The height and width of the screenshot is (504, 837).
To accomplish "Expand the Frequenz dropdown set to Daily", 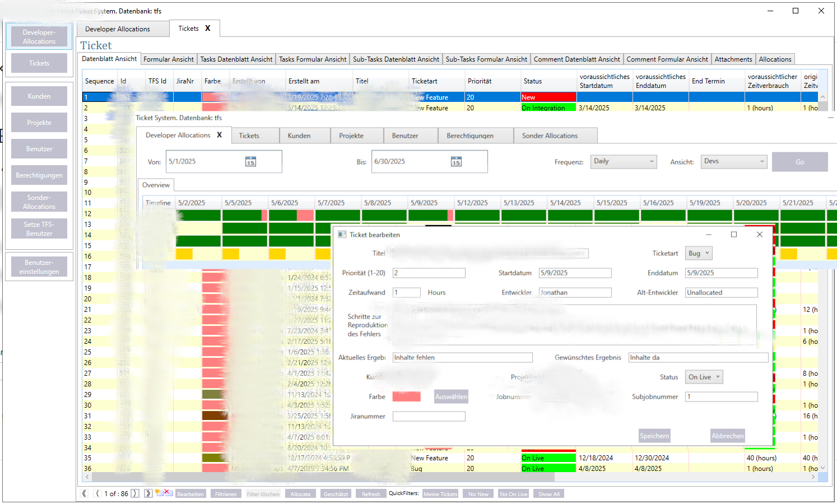I will (x=624, y=161).
